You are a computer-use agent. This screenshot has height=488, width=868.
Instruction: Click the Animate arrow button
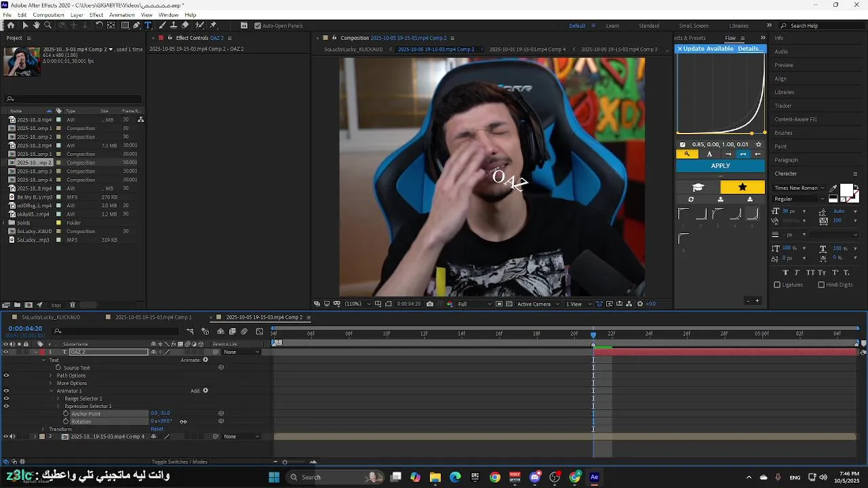pyautogui.click(x=205, y=360)
